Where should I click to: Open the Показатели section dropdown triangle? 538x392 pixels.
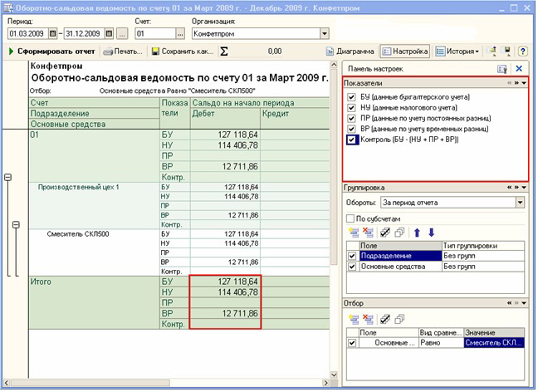524,83
